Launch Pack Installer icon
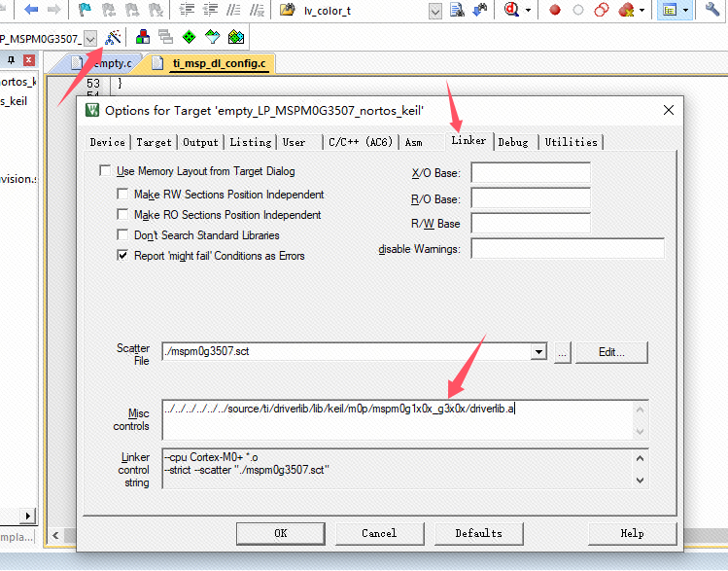The image size is (728, 571). [x=236, y=37]
